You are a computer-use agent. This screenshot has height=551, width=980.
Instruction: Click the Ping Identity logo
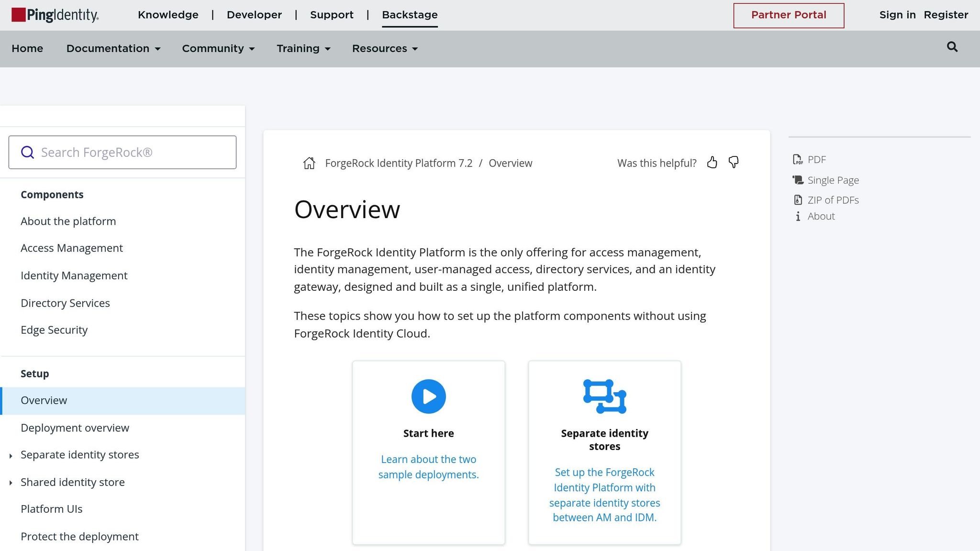coord(55,15)
